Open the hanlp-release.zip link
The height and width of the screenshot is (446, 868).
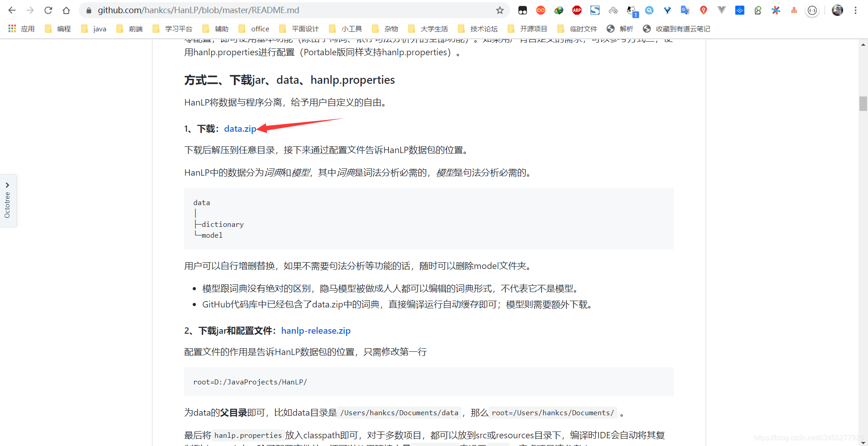pyautogui.click(x=316, y=331)
